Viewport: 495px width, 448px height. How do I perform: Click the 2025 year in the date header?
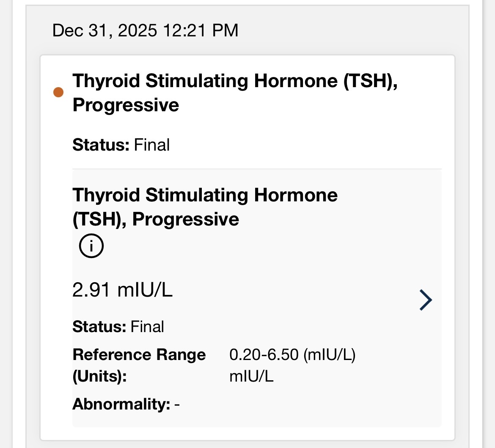[x=137, y=30]
